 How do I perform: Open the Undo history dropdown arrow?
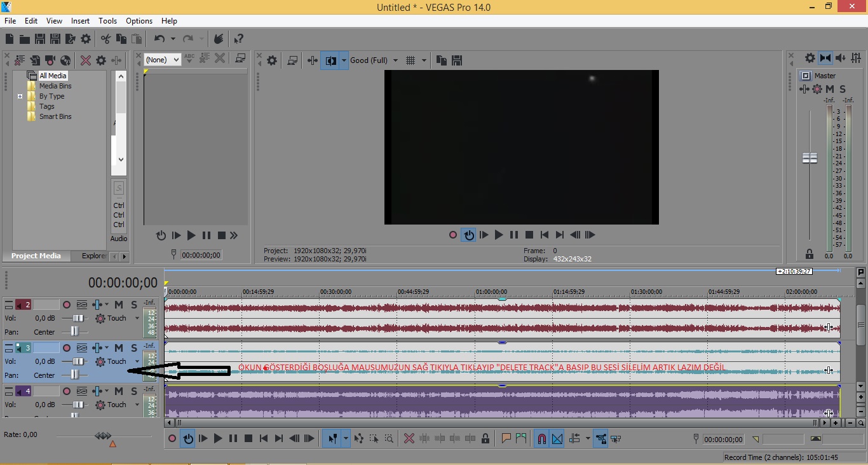pos(173,39)
